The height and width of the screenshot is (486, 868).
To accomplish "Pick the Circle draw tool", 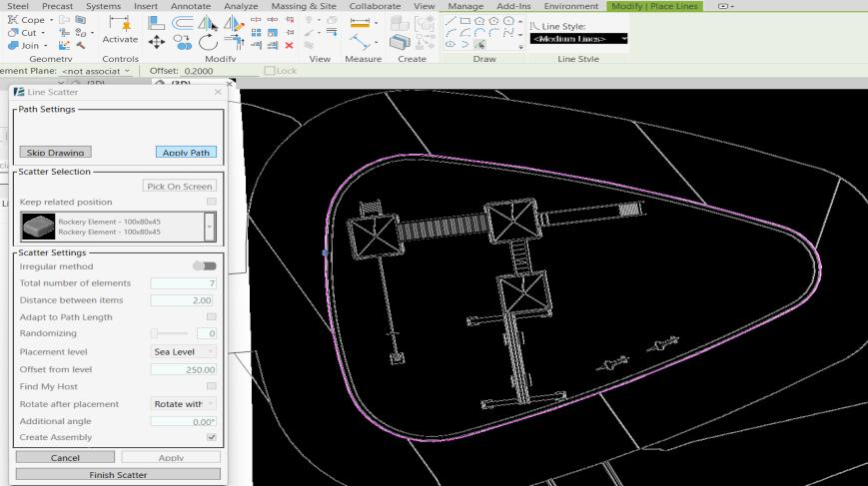I will pyautogui.click(x=508, y=21).
